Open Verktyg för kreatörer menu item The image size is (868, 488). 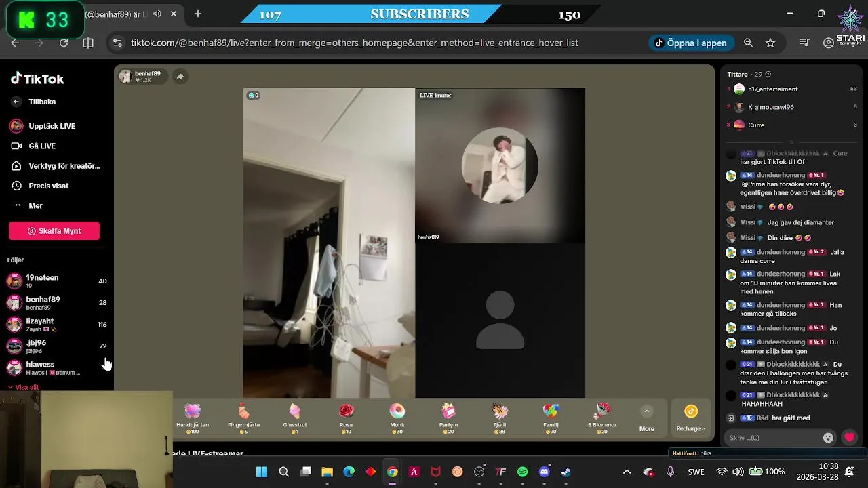(56, 166)
